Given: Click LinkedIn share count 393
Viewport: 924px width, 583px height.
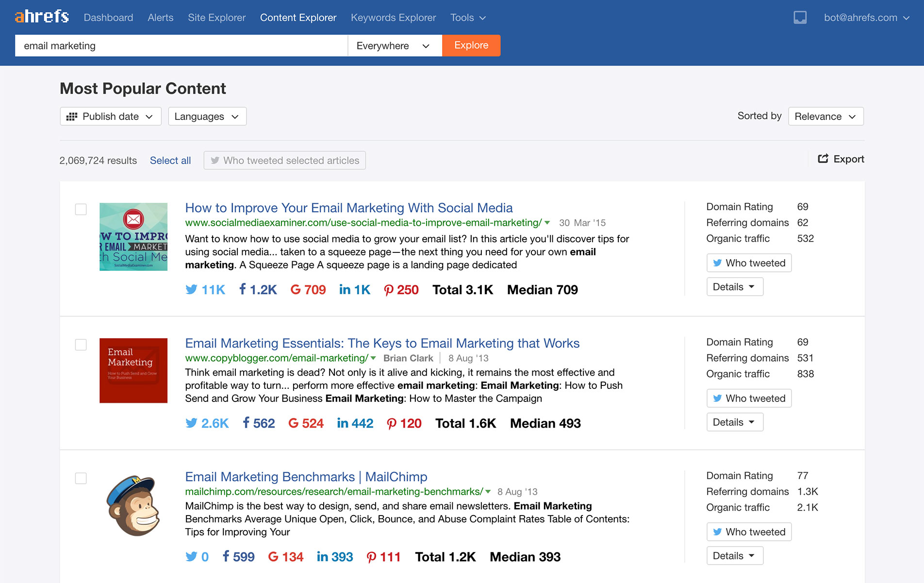Looking at the screenshot, I should 335,557.
